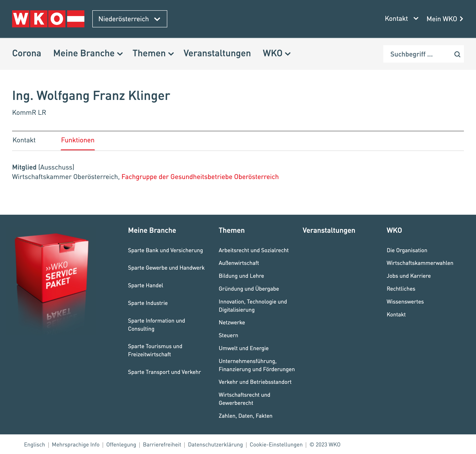Click the Mein WKO arrow icon
The width and height of the screenshot is (476, 454).
pos(461,19)
